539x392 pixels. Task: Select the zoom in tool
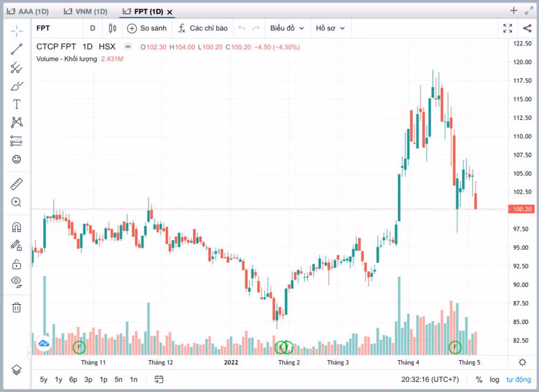(17, 202)
